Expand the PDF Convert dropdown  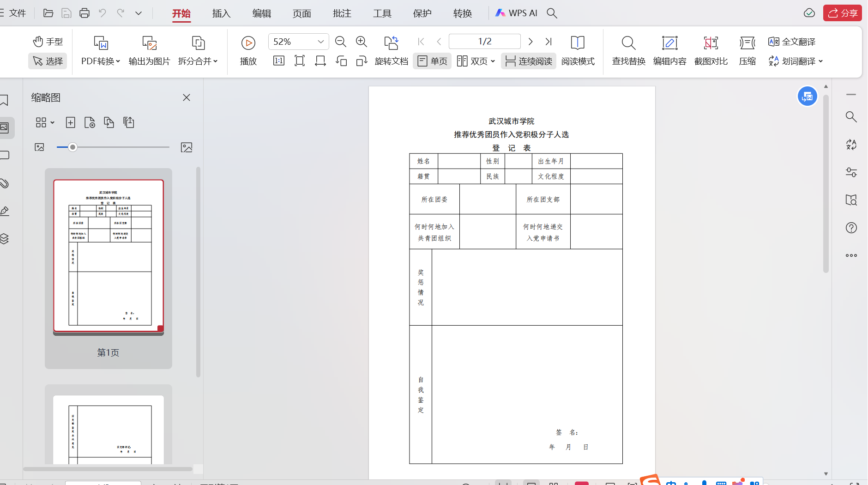click(x=101, y=61)
